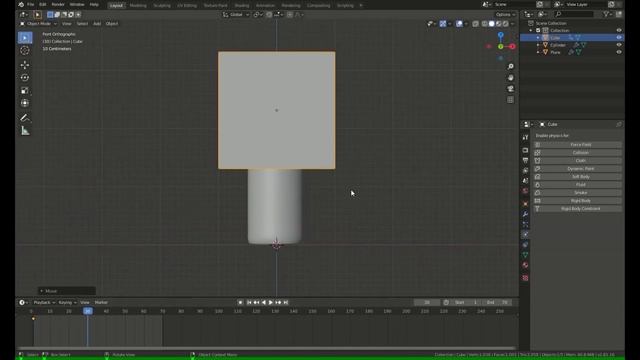Uncheck the Collection exclude checkbox
This screenshot has width=640, height=360.
[x=538, y=30]
